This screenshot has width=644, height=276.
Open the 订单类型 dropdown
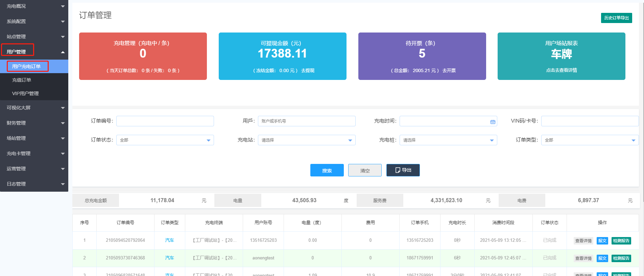(590, 140)
